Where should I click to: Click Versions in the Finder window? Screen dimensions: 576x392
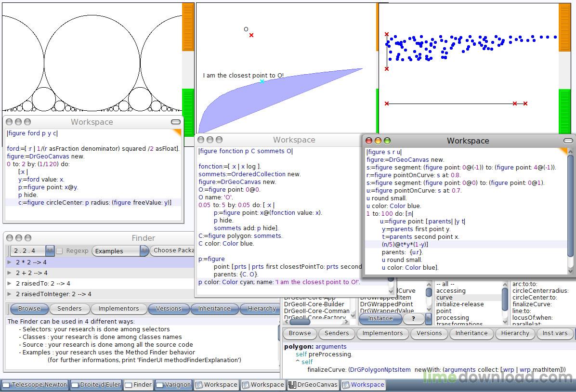click(x=169, y=309)
